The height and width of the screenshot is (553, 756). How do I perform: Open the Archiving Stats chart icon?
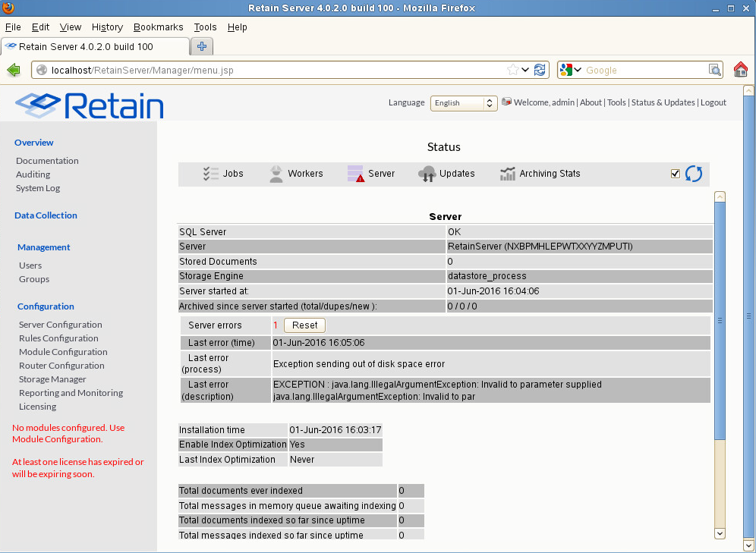[507, 174]
